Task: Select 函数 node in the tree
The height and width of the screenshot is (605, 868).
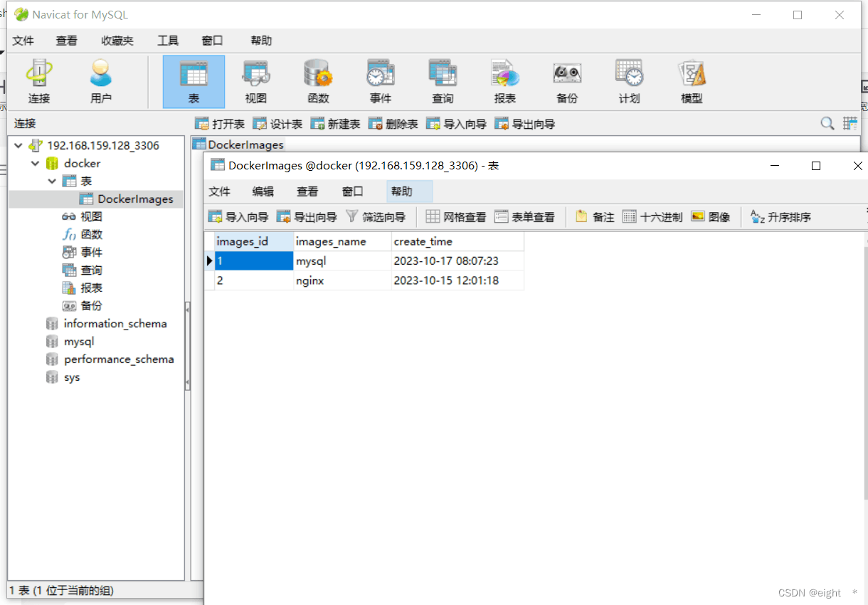Action: 82,234
